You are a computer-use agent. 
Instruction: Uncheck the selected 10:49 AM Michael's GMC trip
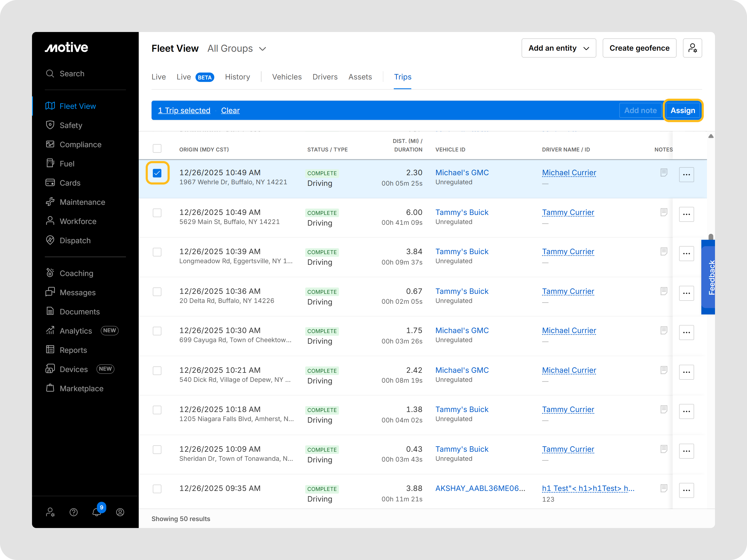(157, 173)
